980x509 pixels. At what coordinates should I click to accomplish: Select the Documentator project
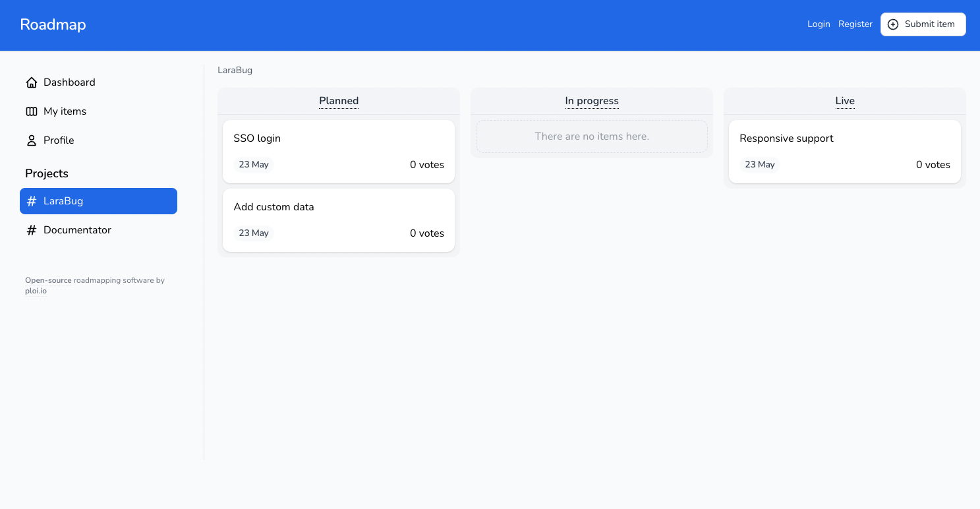pyautogui.click(x=77, y=229)
